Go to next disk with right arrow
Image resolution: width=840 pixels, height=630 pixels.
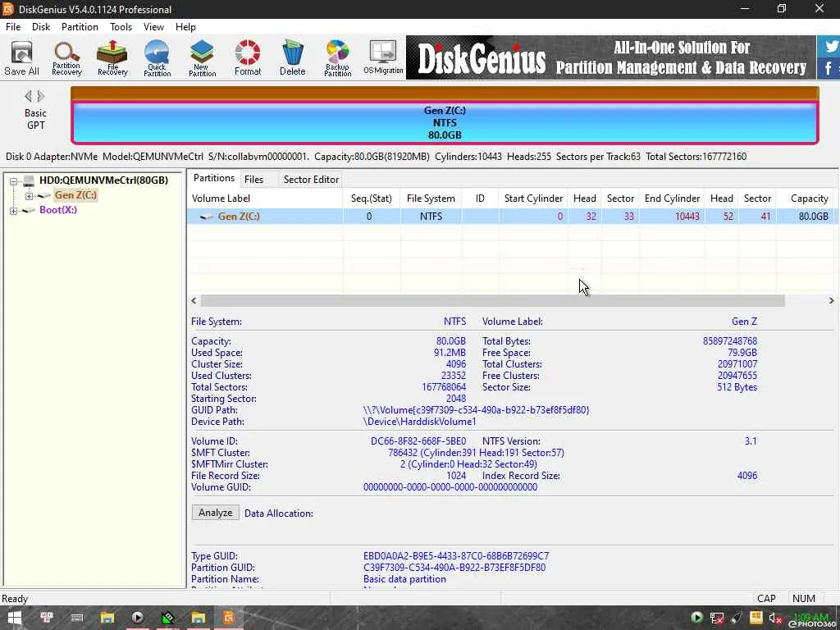pos(41,97)
